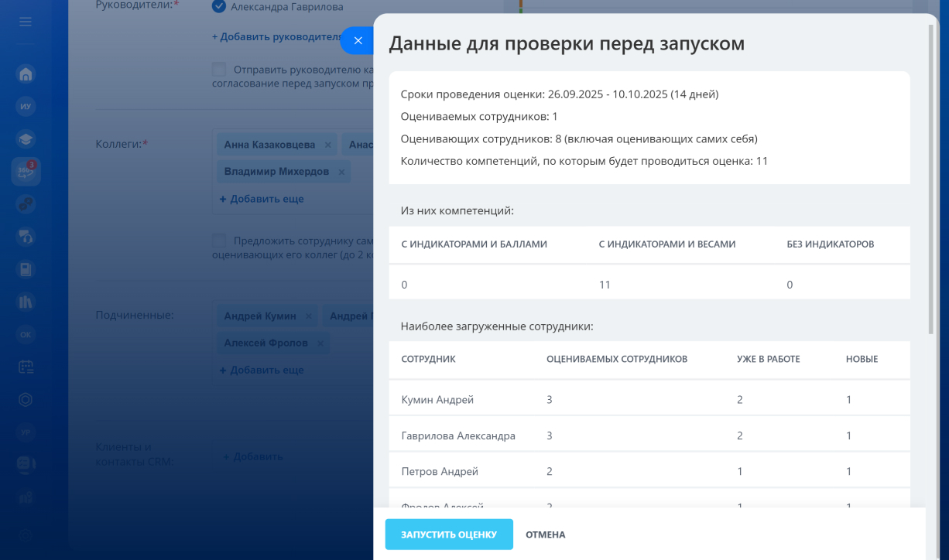Open the ИУ section in sidebar

26,108
